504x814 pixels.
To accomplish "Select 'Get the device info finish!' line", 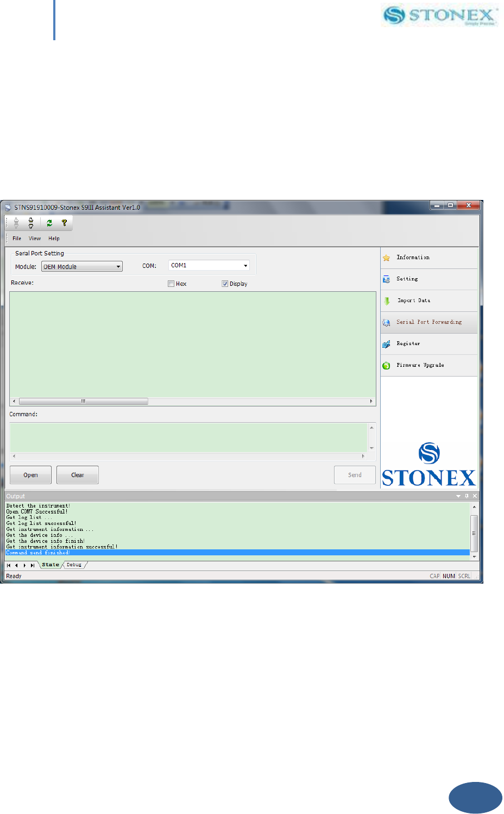I will [x=46, y=541].
